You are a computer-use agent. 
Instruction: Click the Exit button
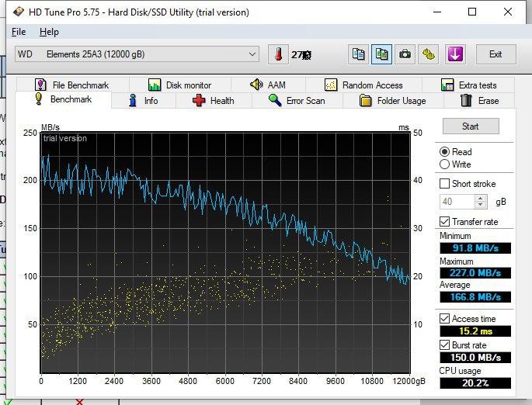[x=495, y=54]
